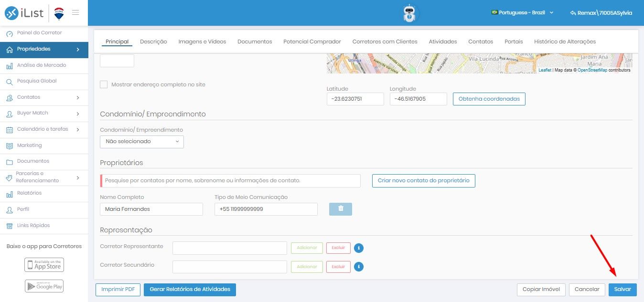Open the Corretores com Clientes tab
Screen dimensions: 644x302
coord(385,42)
